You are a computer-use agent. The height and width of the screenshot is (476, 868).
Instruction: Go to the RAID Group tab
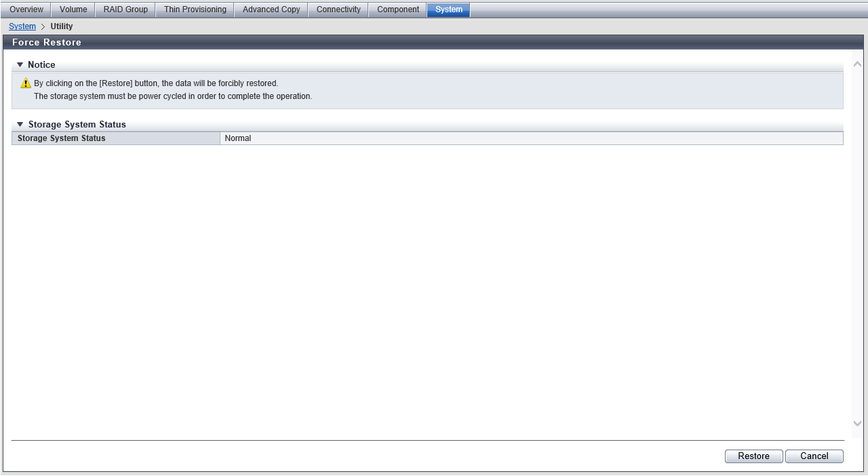click(x=125, y=9)
